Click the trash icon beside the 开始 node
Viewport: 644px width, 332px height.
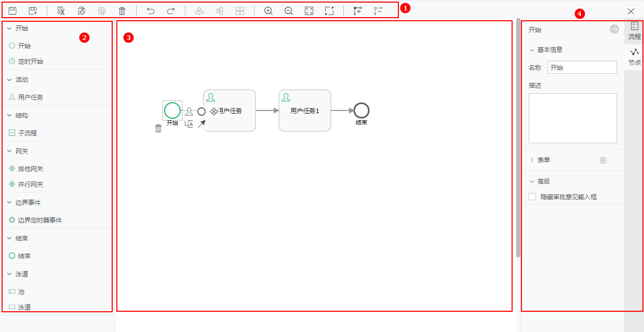[158, 128]
